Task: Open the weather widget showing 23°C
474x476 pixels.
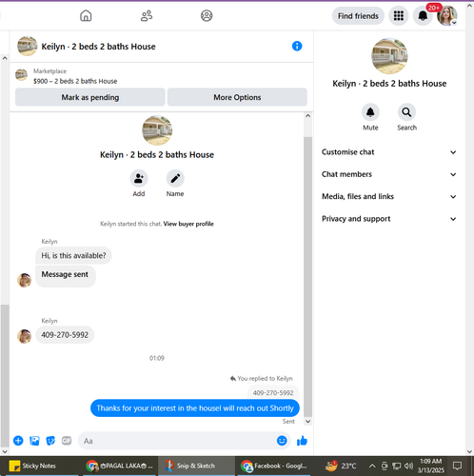Action: click(341, 466)
